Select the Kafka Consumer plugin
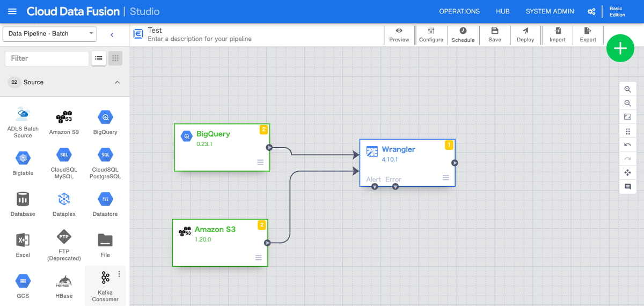 coord(105,286)
